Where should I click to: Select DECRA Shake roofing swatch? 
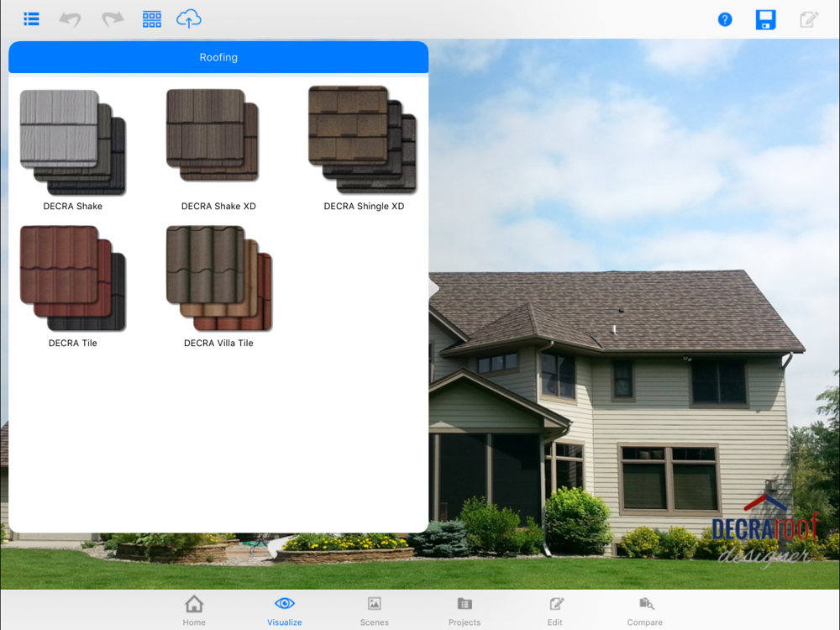pyautogui.click(x=72, y=143)
